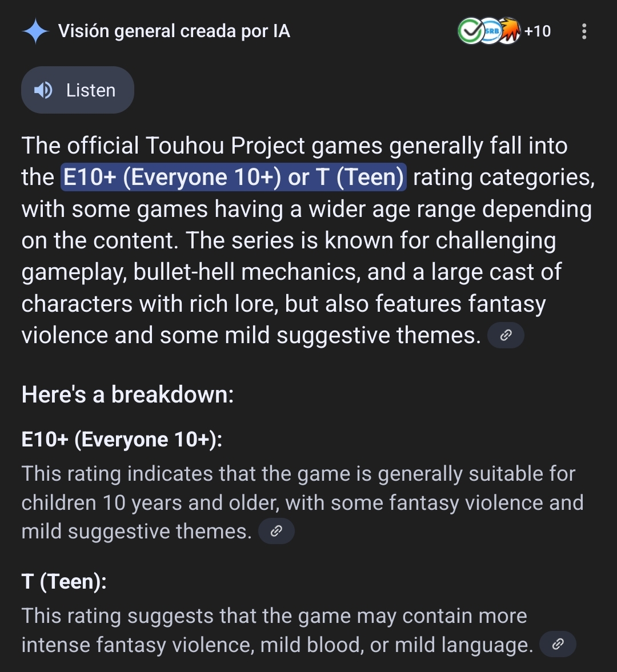The image size is (617, 672).
Task: Click the 'E10+ (Everyone 10+):' subheading
Action: [122, 440]
